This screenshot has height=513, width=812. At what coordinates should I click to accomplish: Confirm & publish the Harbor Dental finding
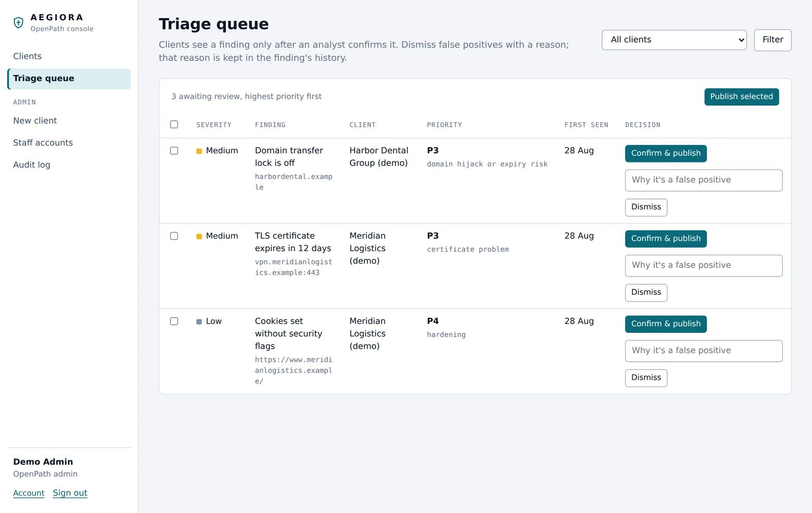(x=666, y=153)
